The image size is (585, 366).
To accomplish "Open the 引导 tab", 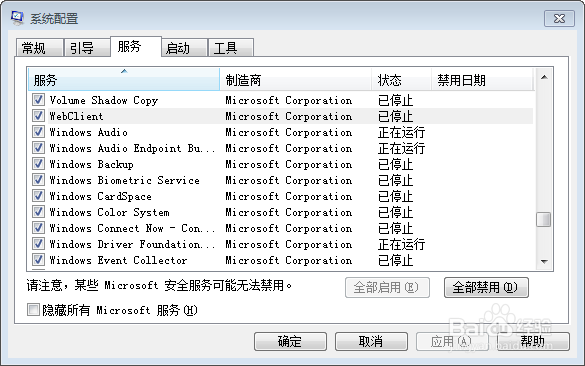I will [x=87, y=48].
